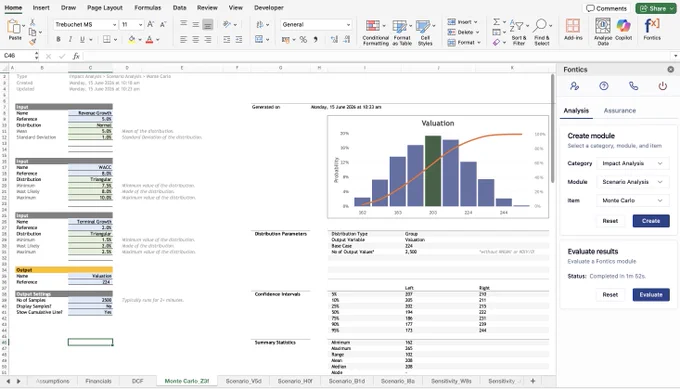
Task: Click the green Share button
Action: point(655,8)
